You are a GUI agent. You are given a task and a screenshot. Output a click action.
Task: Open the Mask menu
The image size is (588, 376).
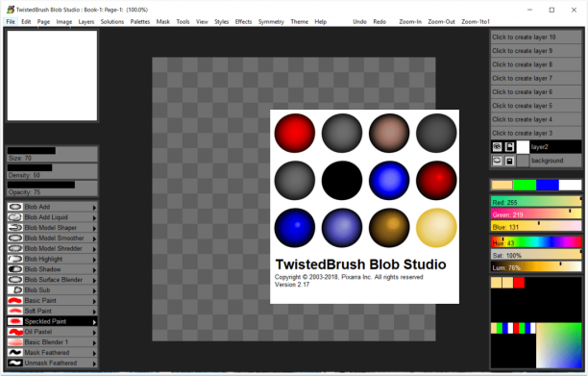163,22
